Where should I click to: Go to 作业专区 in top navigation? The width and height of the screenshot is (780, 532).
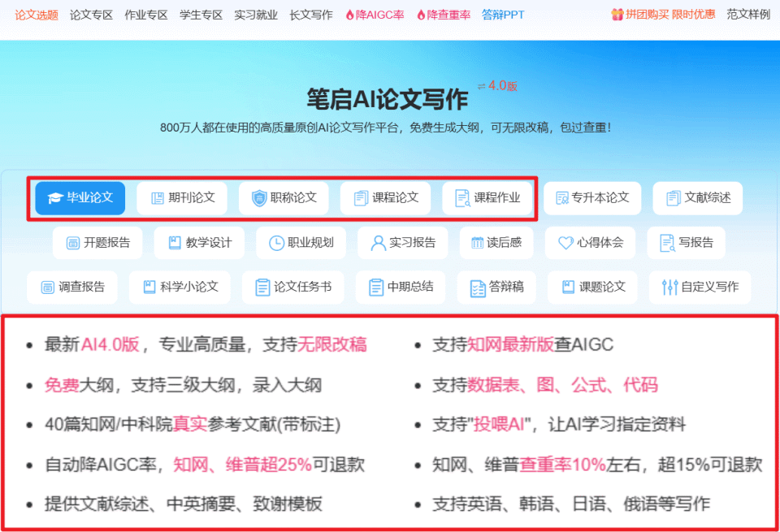pyautogui.click(x=146, y=15)
